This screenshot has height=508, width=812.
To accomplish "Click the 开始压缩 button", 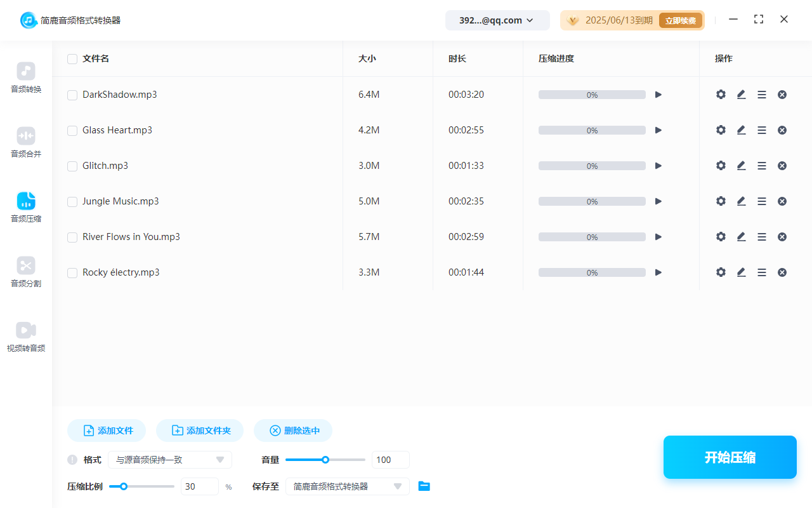I will (x=730, y=457).
